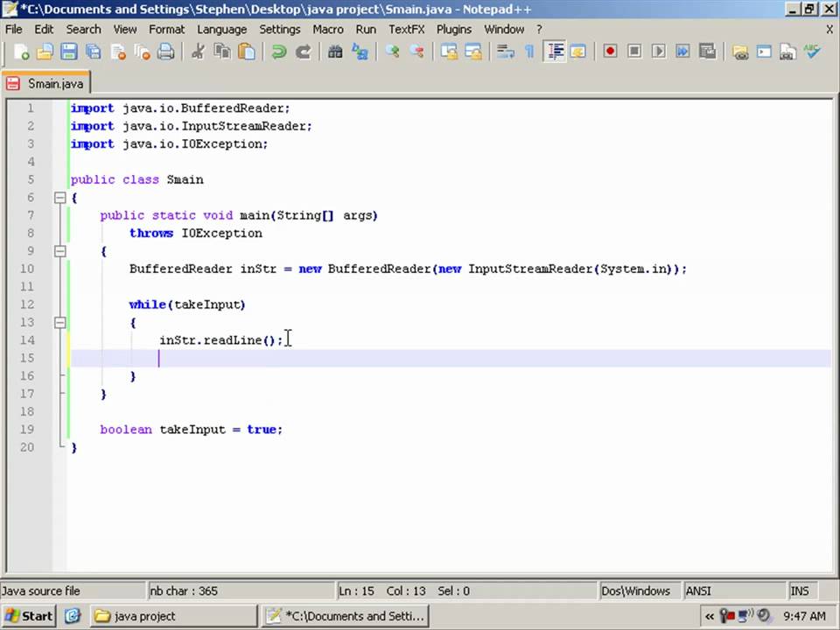Place cursor after inStr.readLine(); on line 14
The image size is (840, 630).
pyautogui.click(x=283, y=340)
